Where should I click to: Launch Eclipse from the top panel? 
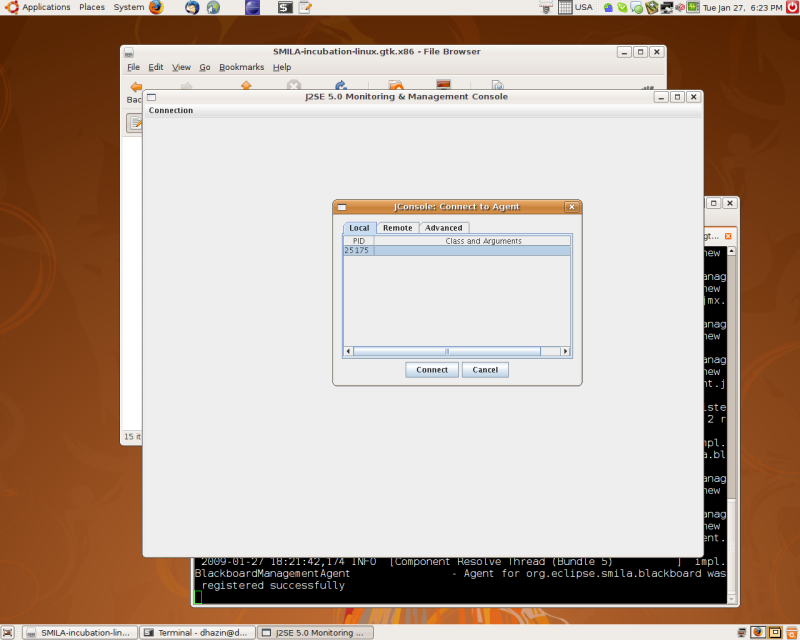coord(252,7)
